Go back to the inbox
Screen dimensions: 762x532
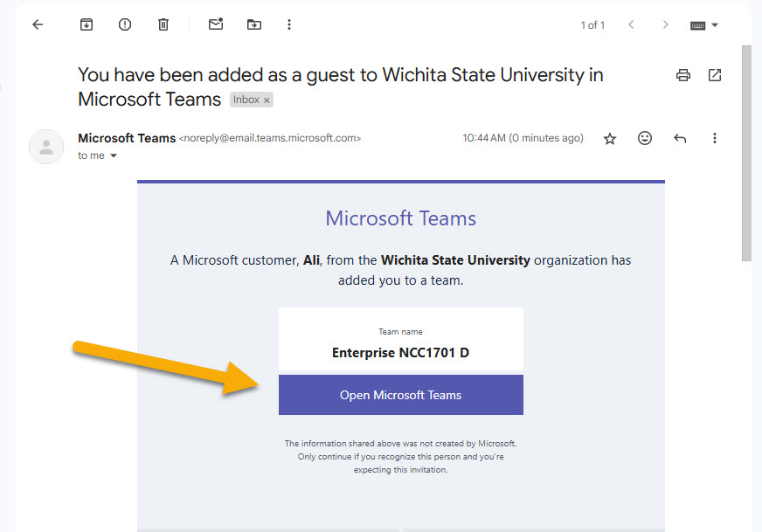[x=37, y=24]
